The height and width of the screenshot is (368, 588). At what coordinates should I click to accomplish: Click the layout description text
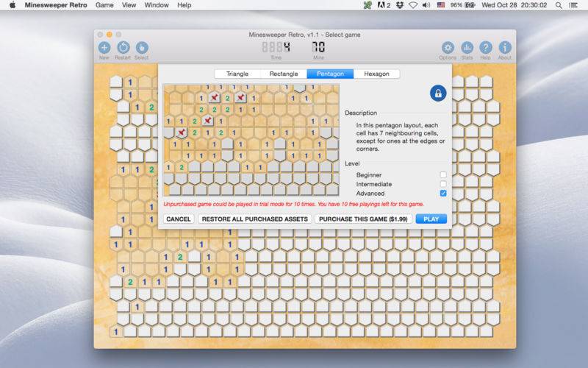401,137
